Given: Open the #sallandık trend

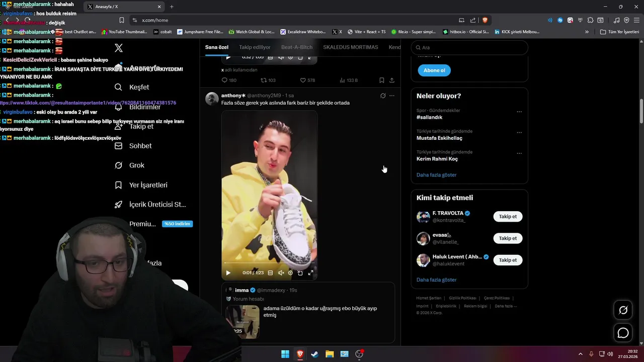Looking at the screenshot, I should click(x=429, y=117).
